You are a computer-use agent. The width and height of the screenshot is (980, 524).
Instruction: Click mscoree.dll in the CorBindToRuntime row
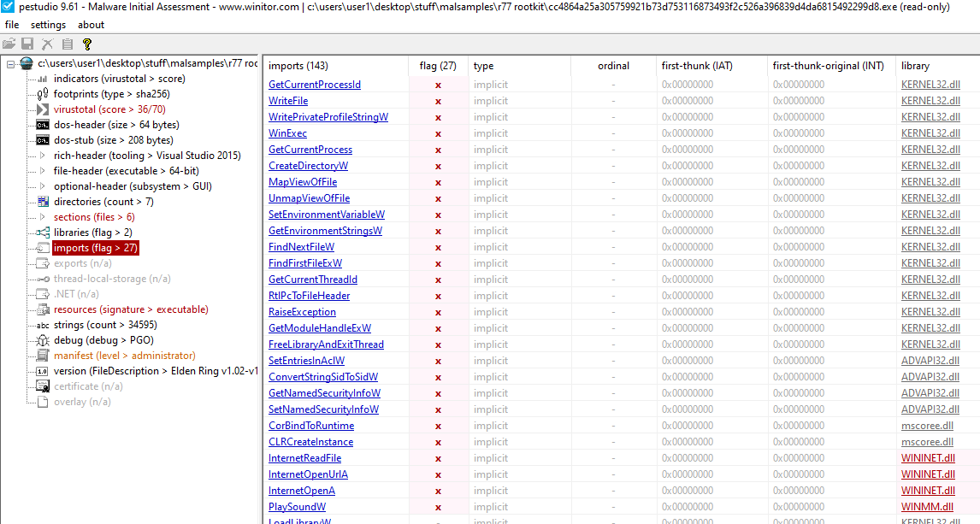927,426
